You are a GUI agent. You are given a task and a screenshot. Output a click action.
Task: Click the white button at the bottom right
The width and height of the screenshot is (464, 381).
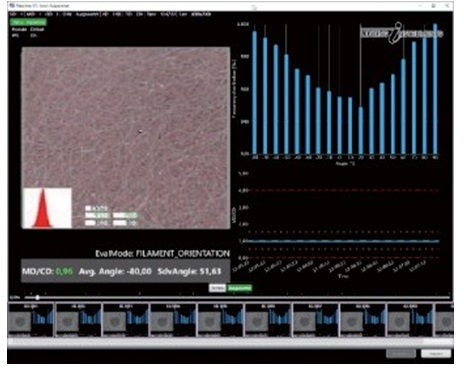tap(436, 354)
